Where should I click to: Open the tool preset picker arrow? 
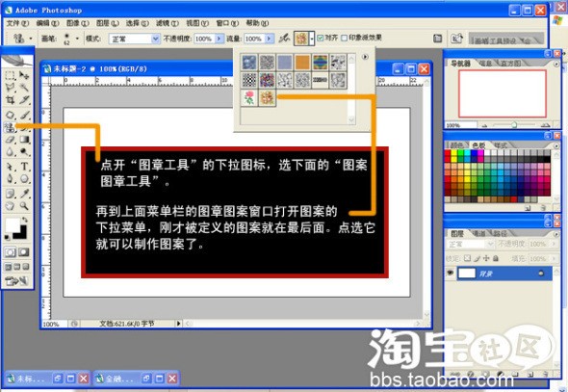(31, 38)
